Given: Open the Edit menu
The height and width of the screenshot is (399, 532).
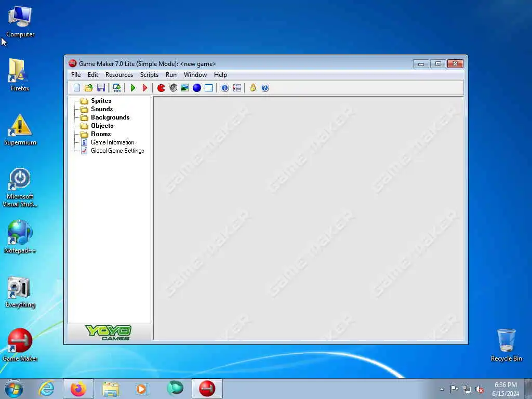Looking at the screenshot, I should pyautogui.click(x=92, y=75).
